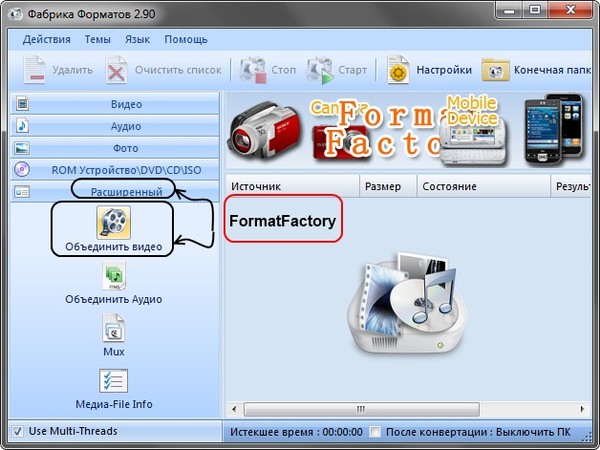Open the Действия menu
The image size is (600, 450).
(x=46, y=39)
